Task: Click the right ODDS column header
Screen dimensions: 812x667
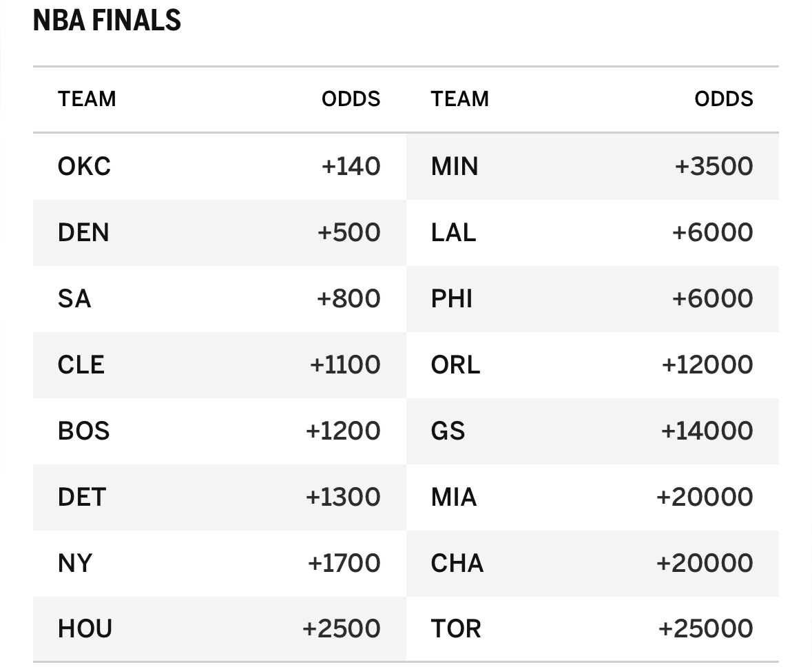Action: pyautogui.click(x=724, y=99)
